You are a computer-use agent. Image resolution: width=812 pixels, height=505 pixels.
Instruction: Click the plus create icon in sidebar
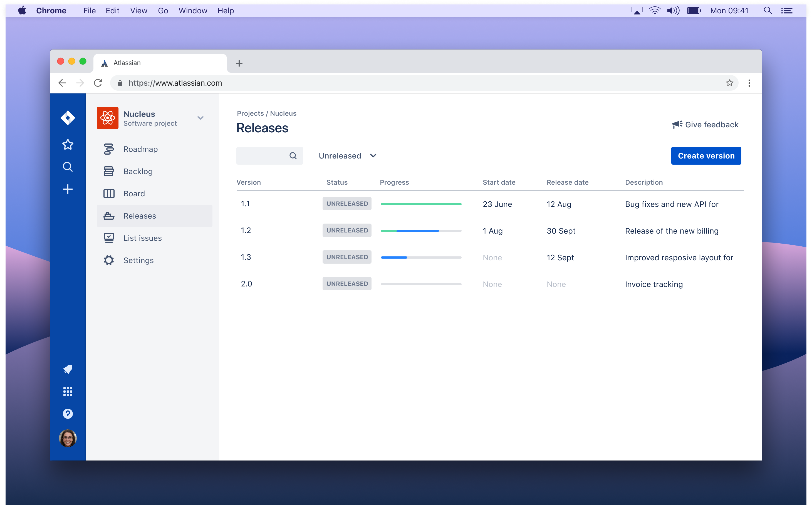(68, 189)
